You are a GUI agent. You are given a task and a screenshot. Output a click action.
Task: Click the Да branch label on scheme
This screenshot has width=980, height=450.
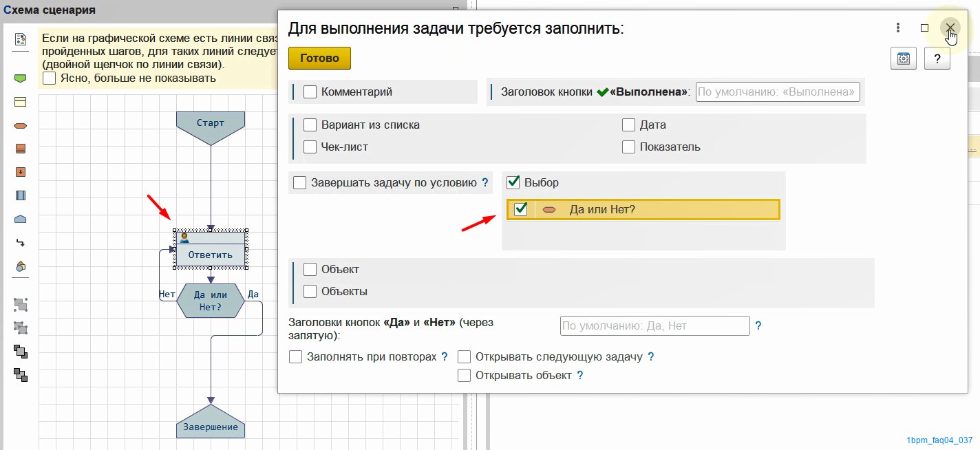pos(253,294)
